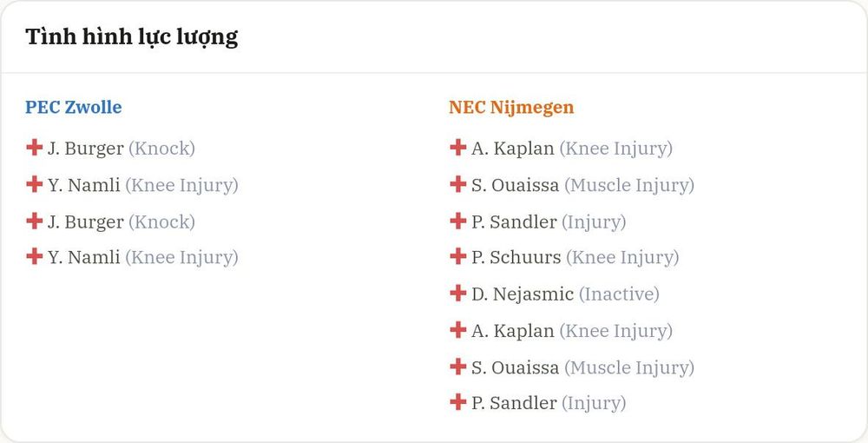Select the red cross next to the first J. Burger entry
This screenshot has height=443, width=868.
coord(35,148)
